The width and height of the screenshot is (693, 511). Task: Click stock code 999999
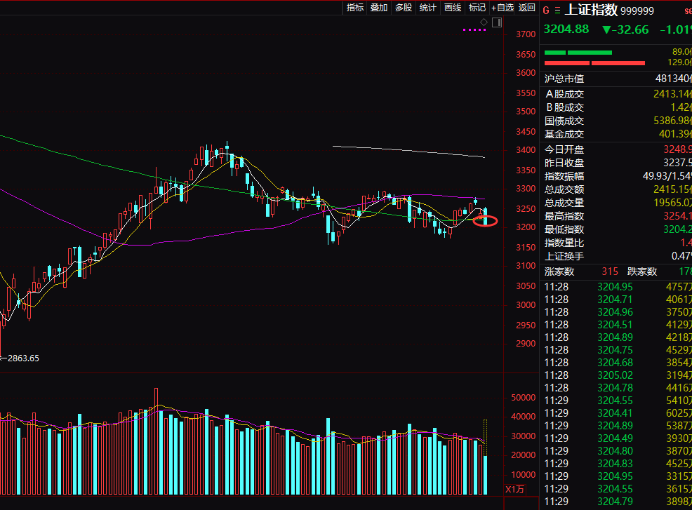pyautogui.click(x=637, y=11)
